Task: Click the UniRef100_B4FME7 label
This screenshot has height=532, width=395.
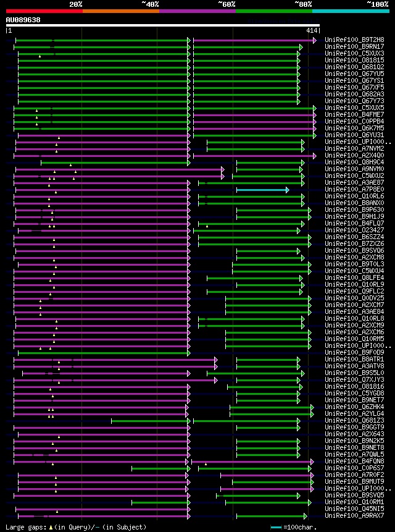Action: pyautogui.click(x=354, y=114)
